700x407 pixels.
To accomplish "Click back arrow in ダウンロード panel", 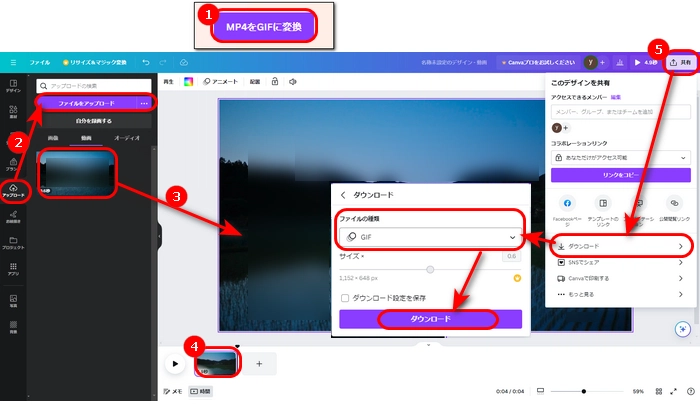I will point(344,195).
